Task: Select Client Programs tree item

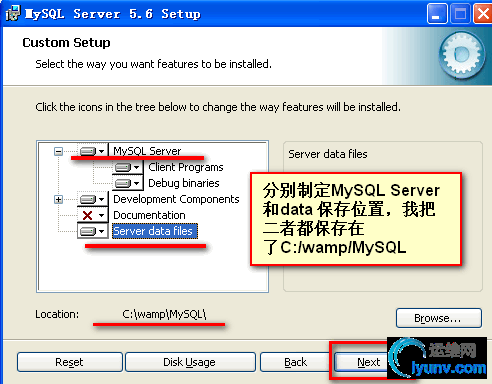Action: coord(186,167)
